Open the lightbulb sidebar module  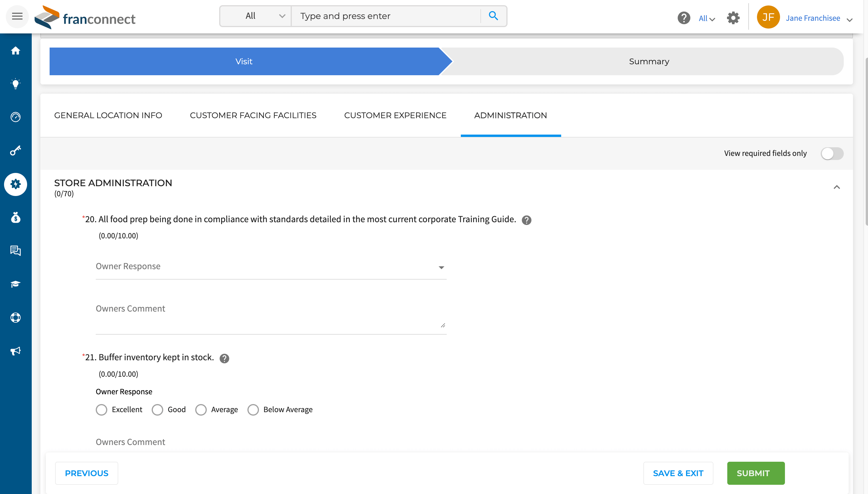coord(16,84)
